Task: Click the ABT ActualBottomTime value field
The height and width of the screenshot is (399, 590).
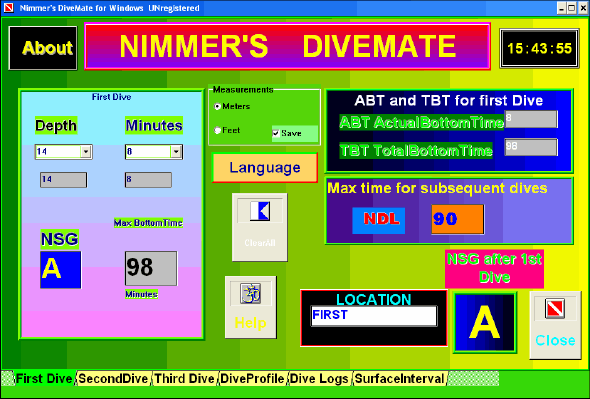Action: 531,119
